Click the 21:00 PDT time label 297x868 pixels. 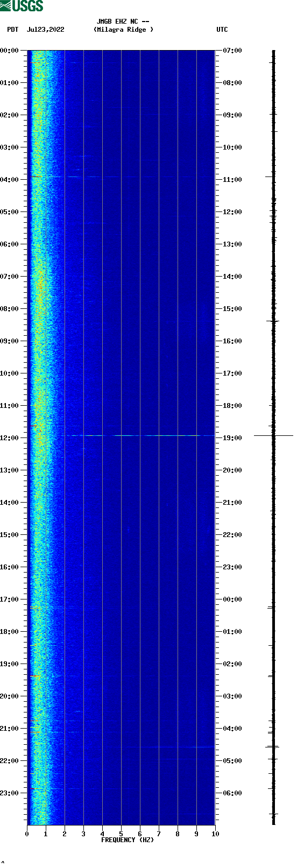10,729
